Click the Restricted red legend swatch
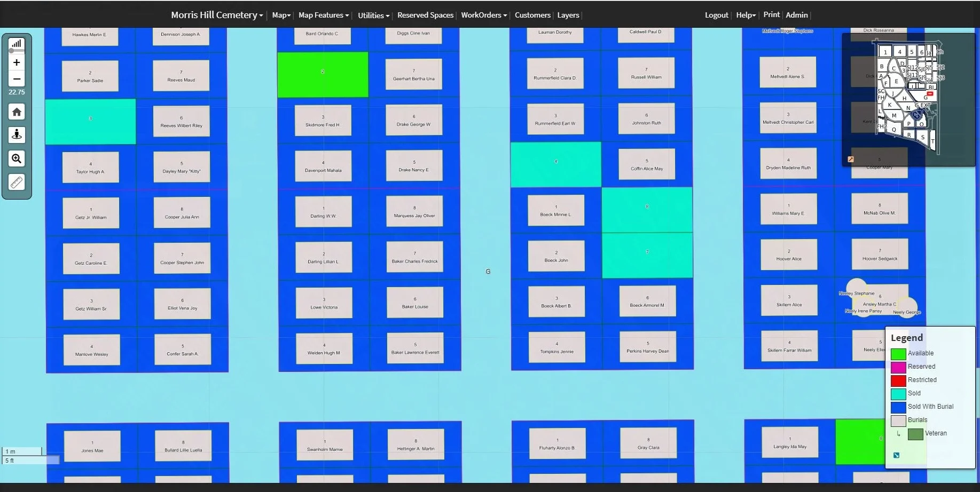Image resolution: width=980 pixels, height=492 pixels. coord(898,380)
